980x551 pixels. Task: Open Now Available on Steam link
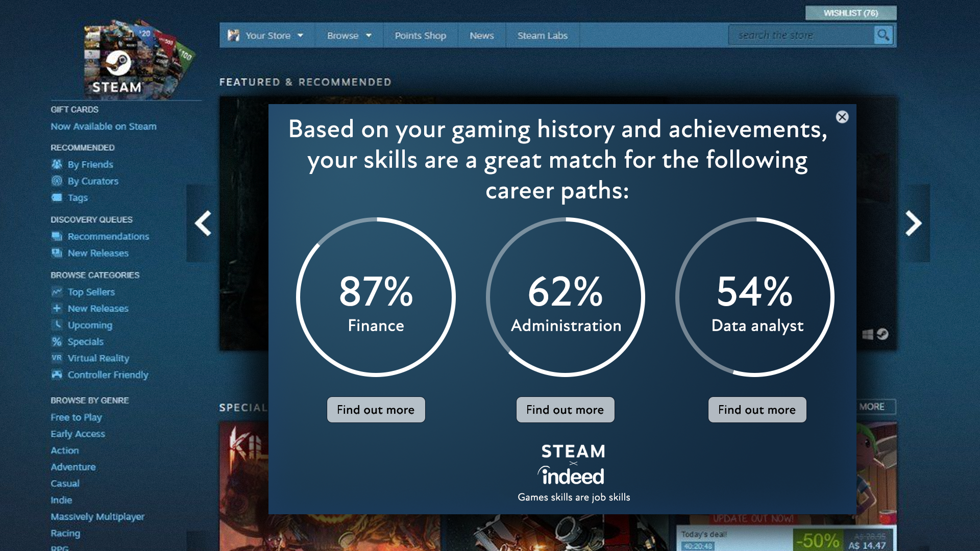coord(103,126)
